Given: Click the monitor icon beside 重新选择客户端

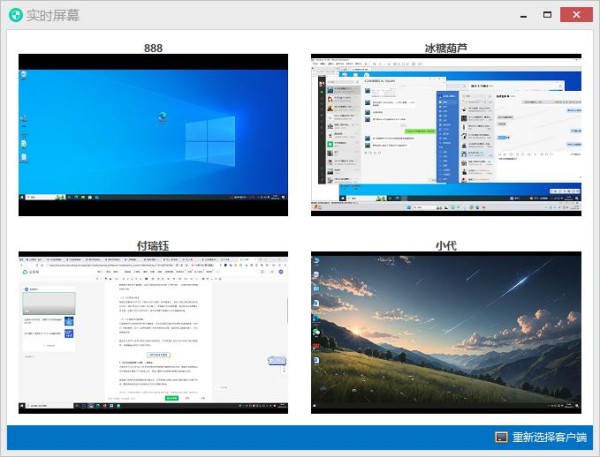Looking at the screenshot, I should 501,437.
